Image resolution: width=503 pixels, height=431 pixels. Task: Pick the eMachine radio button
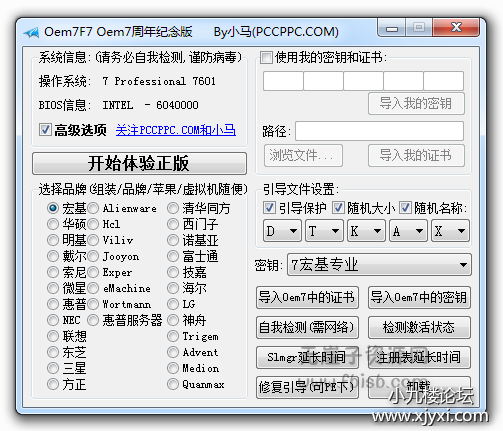click(93, 288)
